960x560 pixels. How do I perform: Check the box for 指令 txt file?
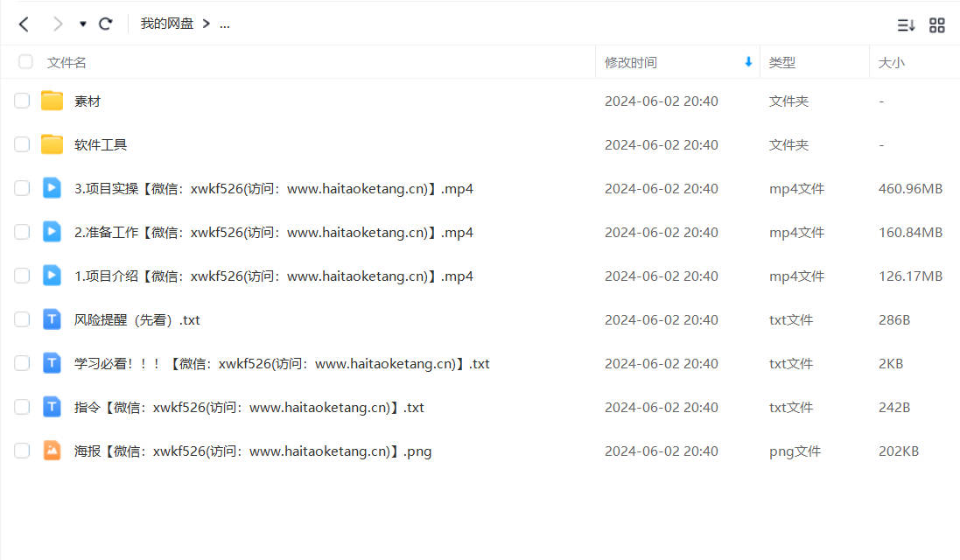pyautogui.click(x=22, y=407)
